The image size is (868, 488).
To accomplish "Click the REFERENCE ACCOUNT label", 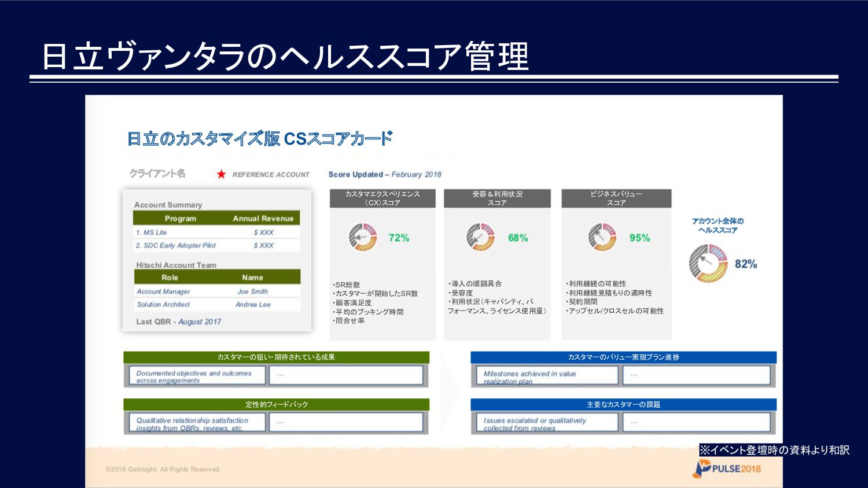I will pos(271,175).
